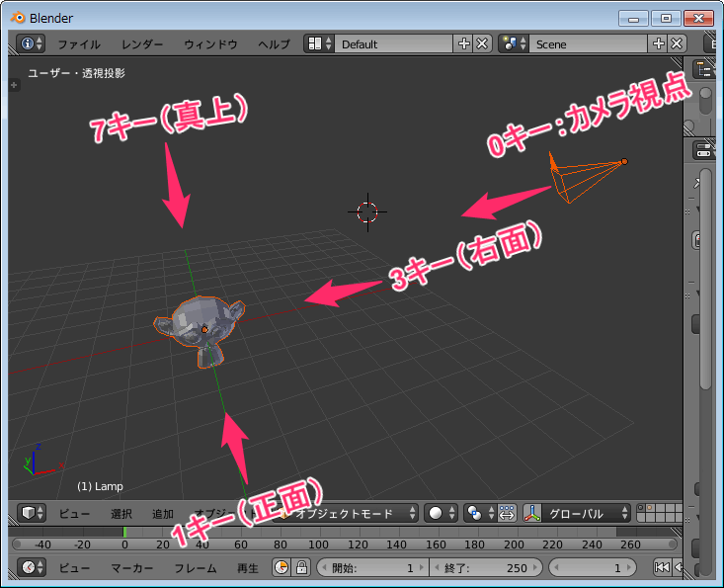Click the Default screen layout name field
The height and width of the screenshot is (588, 724).
tap(393, 43)
